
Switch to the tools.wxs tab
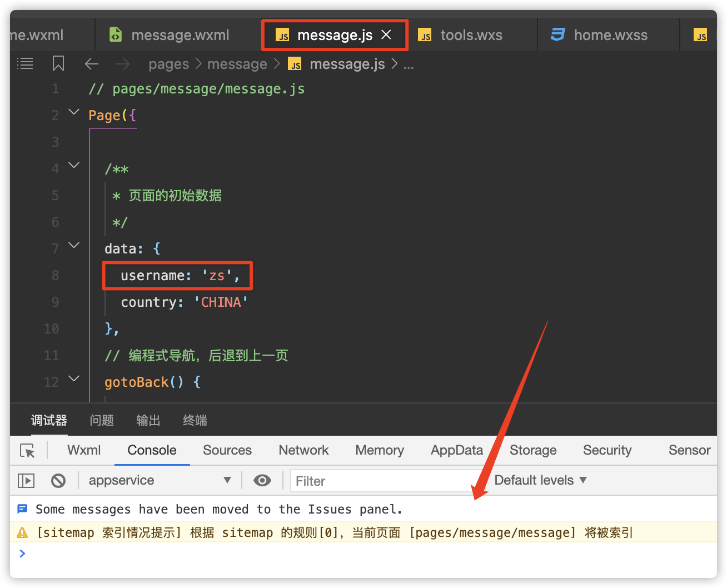tap(471, 34)
